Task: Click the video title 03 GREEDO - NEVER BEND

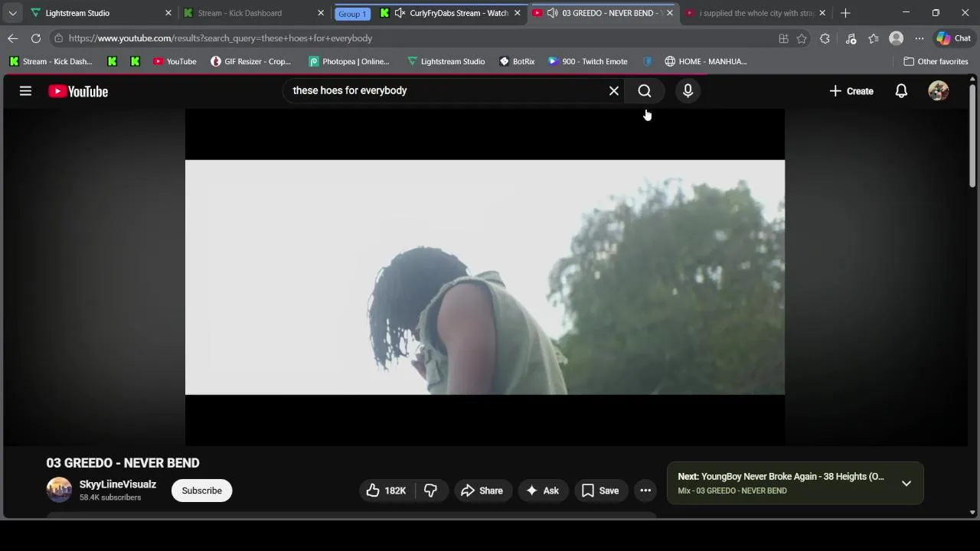Action: point(122,463)
